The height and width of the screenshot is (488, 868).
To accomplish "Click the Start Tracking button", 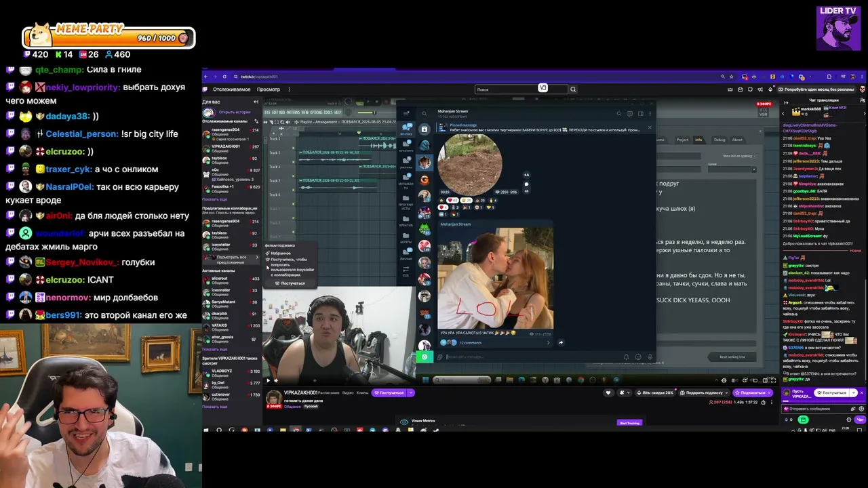I will pyautogui.click(x=629, y=423).
